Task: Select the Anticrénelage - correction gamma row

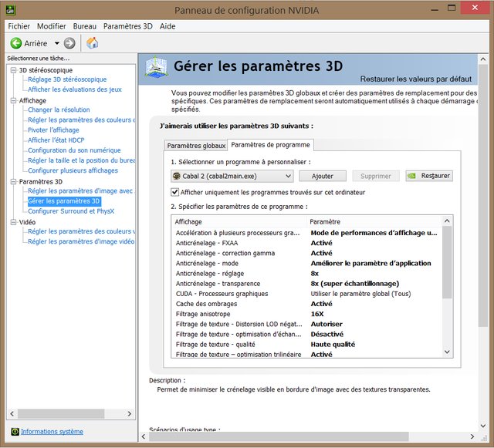Action: point(306,253)
